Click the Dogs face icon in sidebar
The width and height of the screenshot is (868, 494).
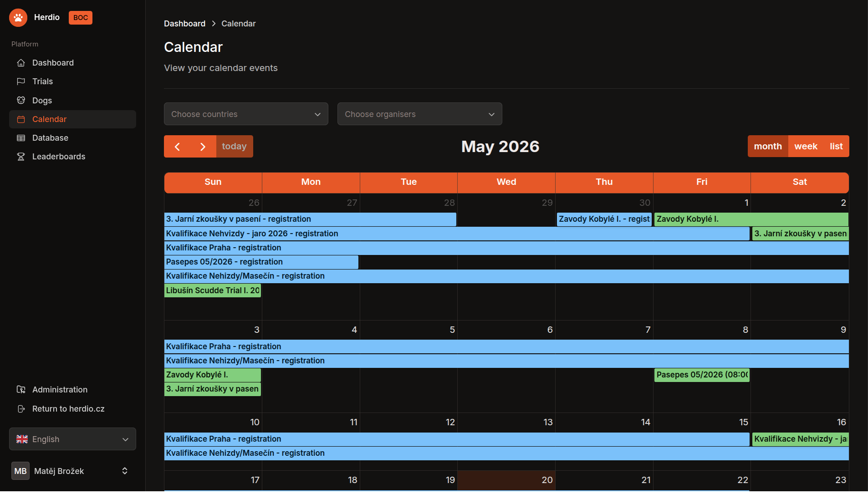(21, 100)
